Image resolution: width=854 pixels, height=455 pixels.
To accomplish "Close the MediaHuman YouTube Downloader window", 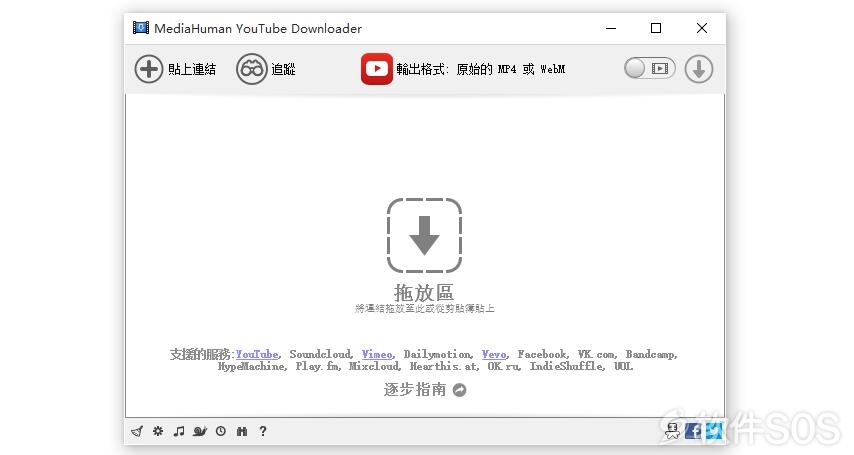I will tap(702, 28).
